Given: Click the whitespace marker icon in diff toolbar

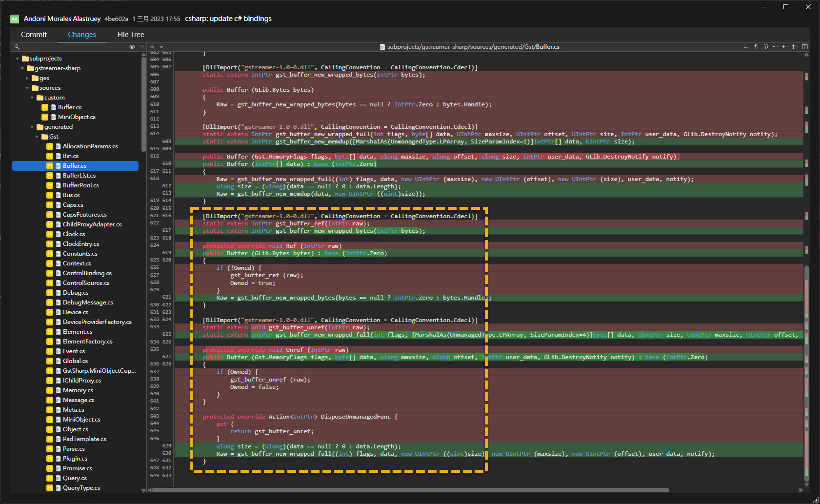Looking at the screenshot, I should coord(746,47).
